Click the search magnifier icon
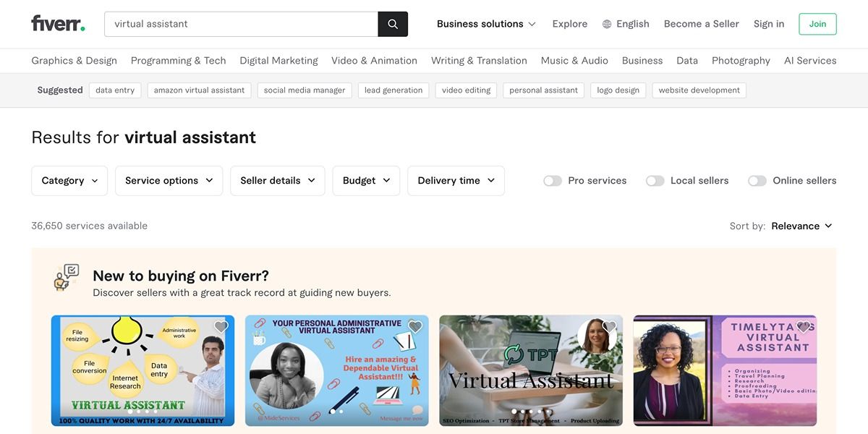 tap(393, 23)
